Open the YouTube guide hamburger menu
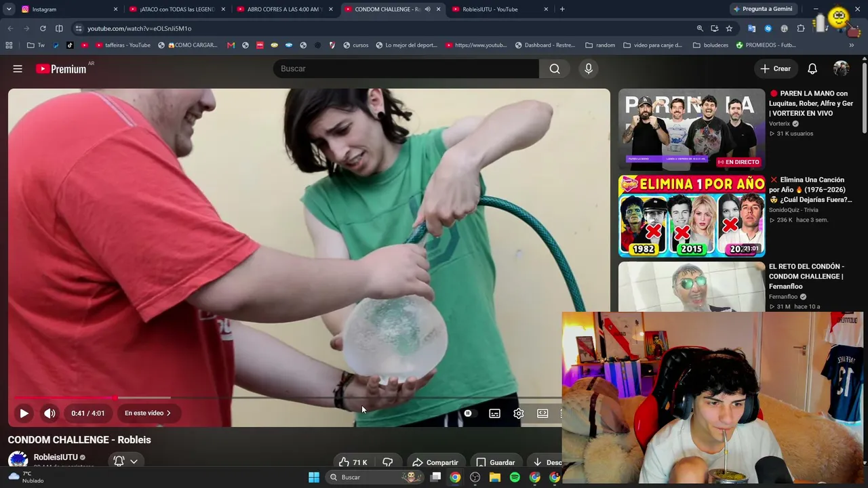The image size is (868, 488). point(18,68)
